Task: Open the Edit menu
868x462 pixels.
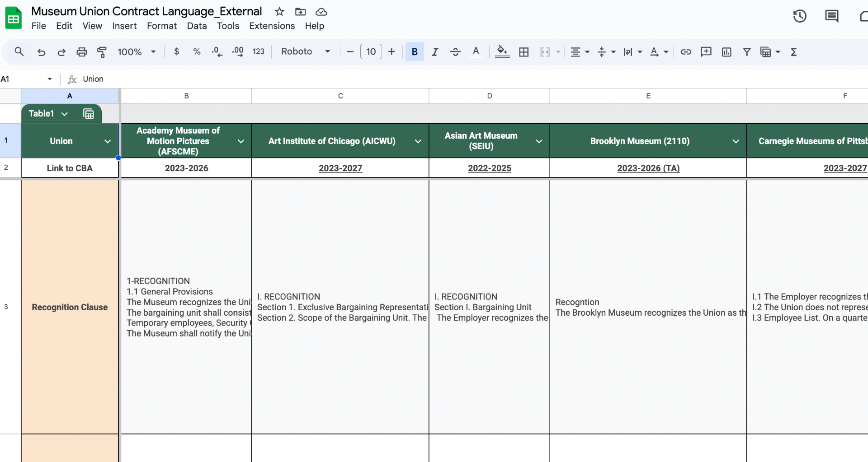Action: [x=64, y=26]
